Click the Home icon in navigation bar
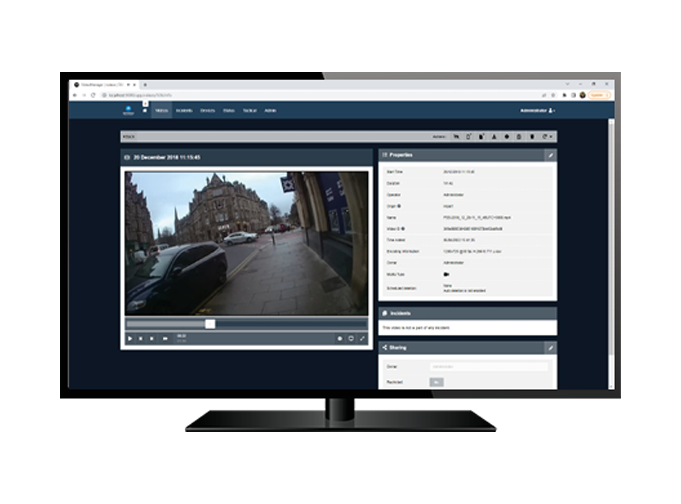Image resolution: width=681 pixels, height=504 pixels. click(145, 110)
